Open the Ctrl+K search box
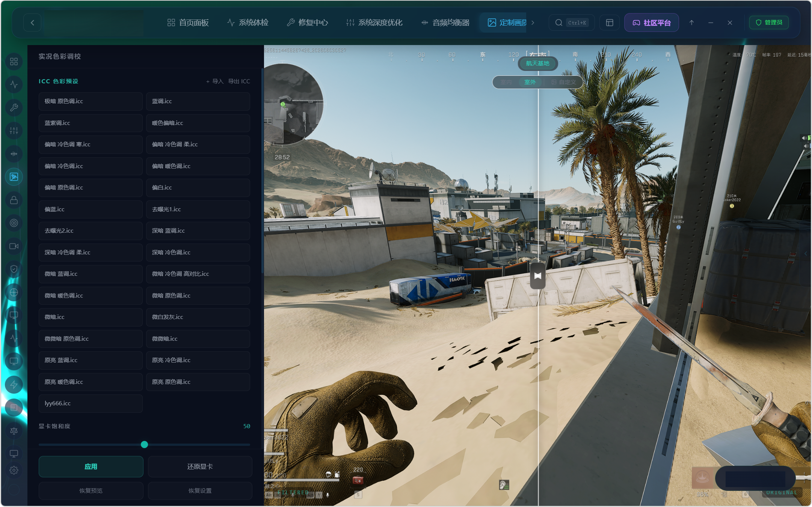The height and width of the screenshot is (507, 812). tap(571, 23)
